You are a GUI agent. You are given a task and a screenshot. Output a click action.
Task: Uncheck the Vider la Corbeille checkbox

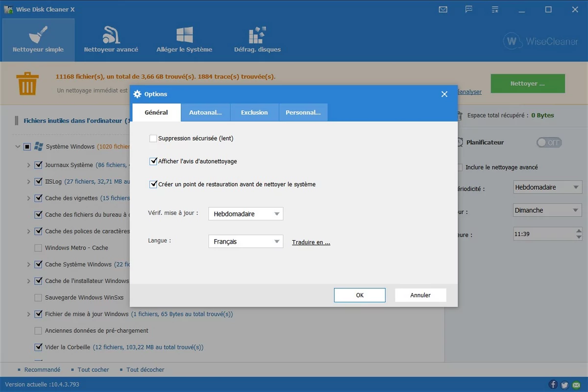pos(38,347)
